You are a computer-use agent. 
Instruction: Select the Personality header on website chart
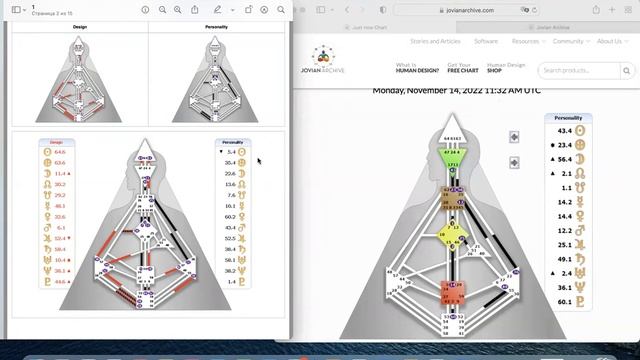pyautogui.click(x=568, y=118)
